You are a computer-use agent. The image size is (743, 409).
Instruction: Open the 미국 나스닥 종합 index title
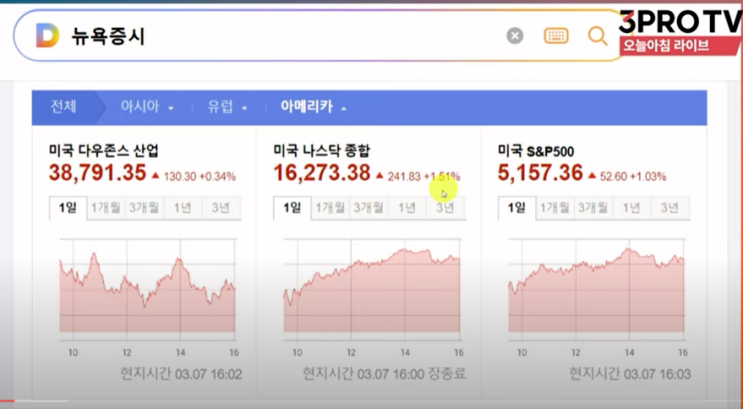[322, 151]
